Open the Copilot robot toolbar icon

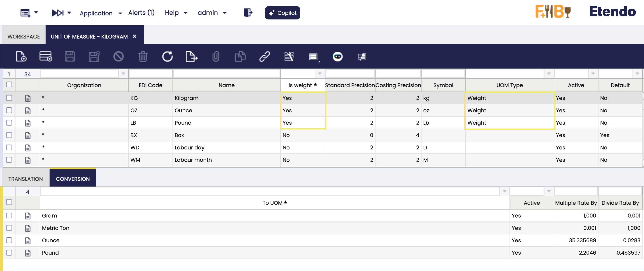337,56
